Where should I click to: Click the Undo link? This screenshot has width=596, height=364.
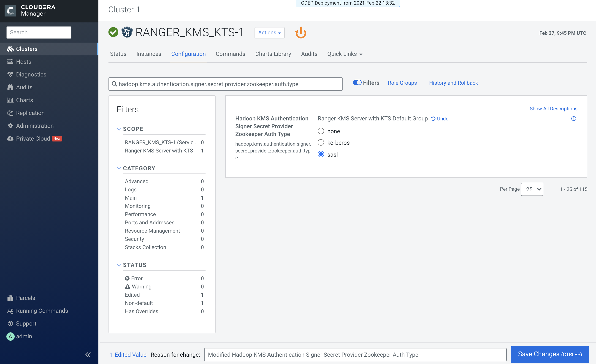click(440, 119)
